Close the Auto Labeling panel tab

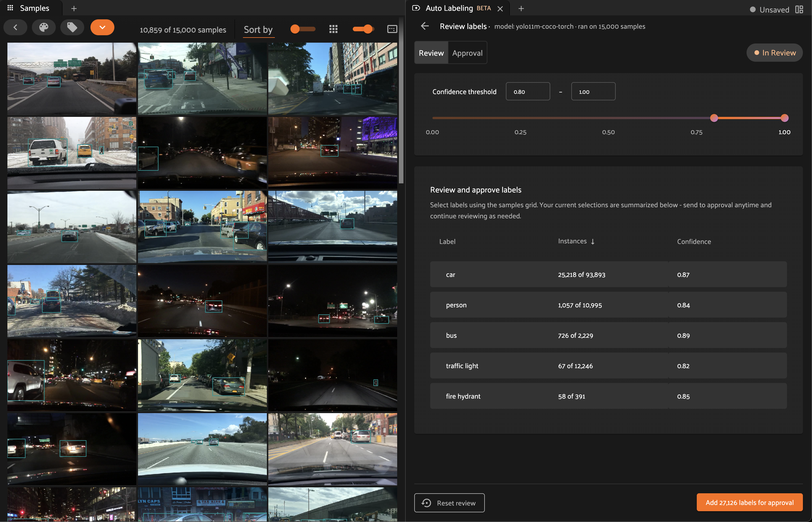500,9
